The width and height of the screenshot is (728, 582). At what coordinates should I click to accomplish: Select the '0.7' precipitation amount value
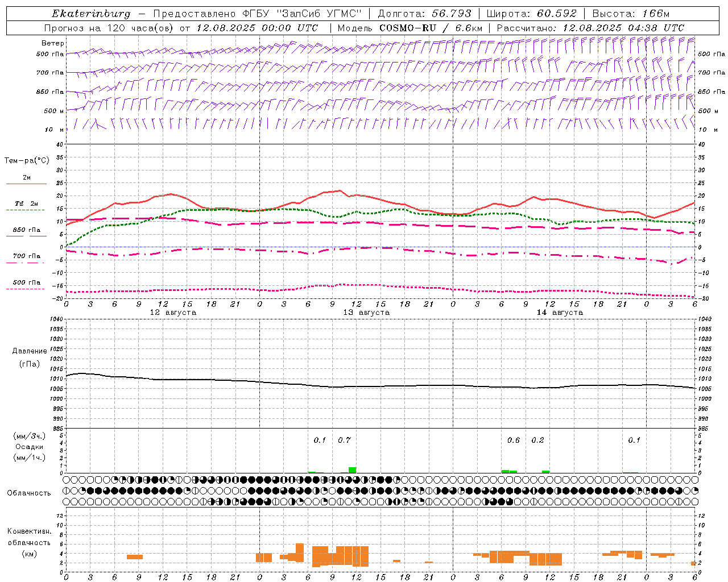pyautogui.click(x=344, y=440)
